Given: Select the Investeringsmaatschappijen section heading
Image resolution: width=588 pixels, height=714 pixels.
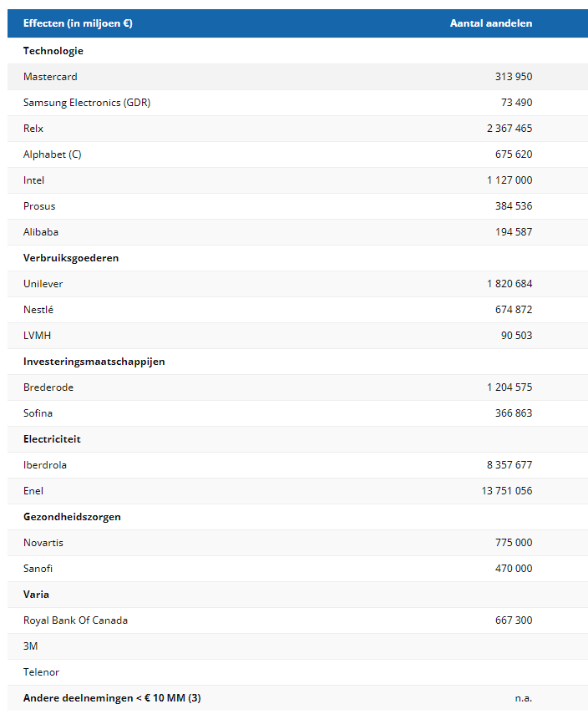Looking at the screenshot, I should [x=94, y=362].
